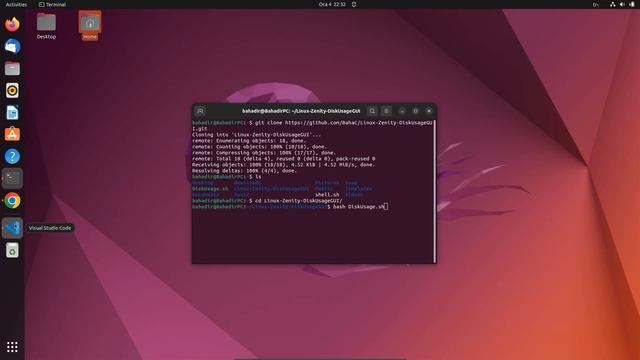Open the clock and calendar in top bar
The image size is (640, 360).
point(332,4)
